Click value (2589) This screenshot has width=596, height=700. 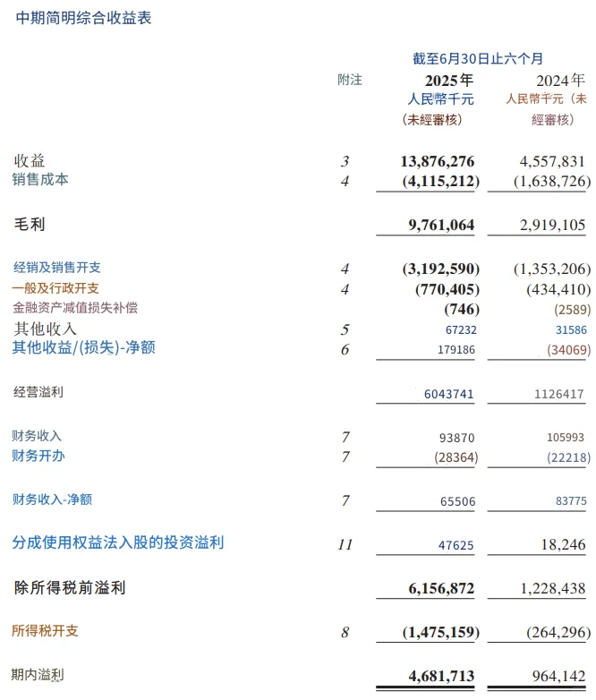(573, 310)
